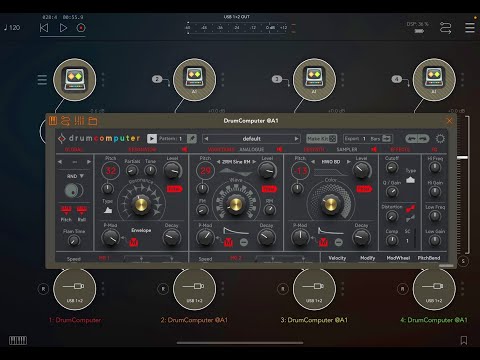Viewport: 480px width, 360px height.
Task: Toggle the AUM record button
Action: (81, 28)
